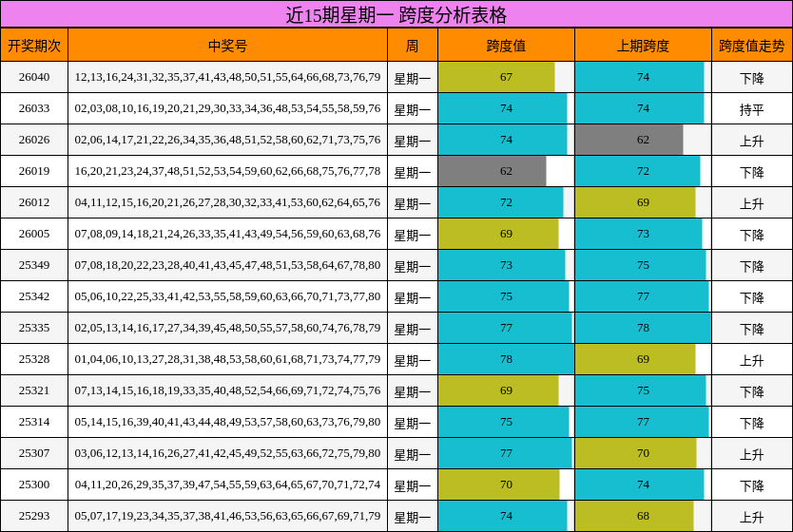Click gray previous span 62 in row 26026
This screenshot has width=793, height=532.
(629, 140)
